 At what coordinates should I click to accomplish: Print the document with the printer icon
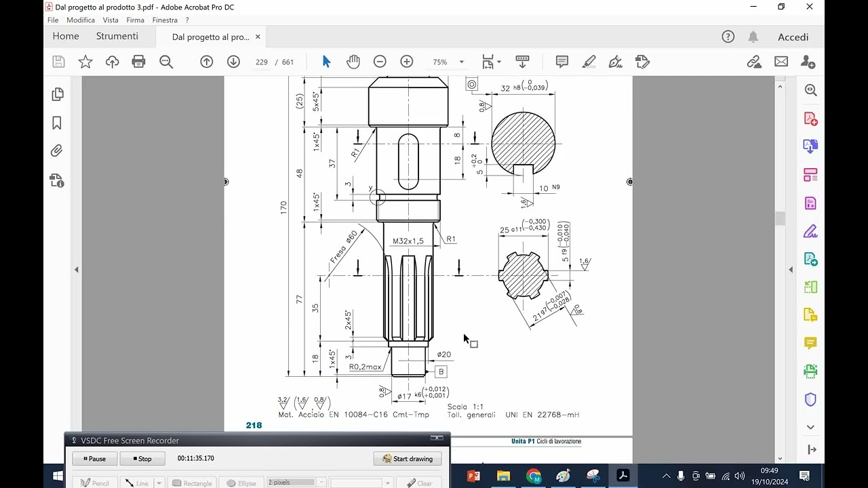click(x=138, y=62)
